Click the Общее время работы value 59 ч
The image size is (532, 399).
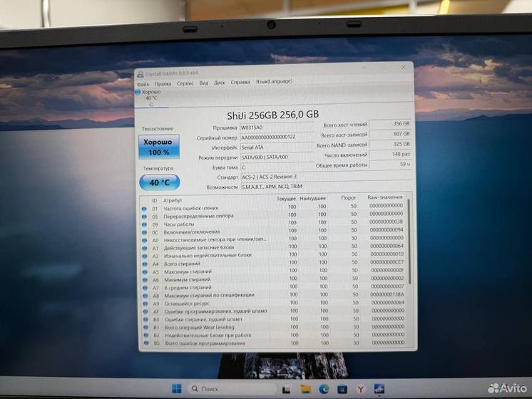pos(391,165)
